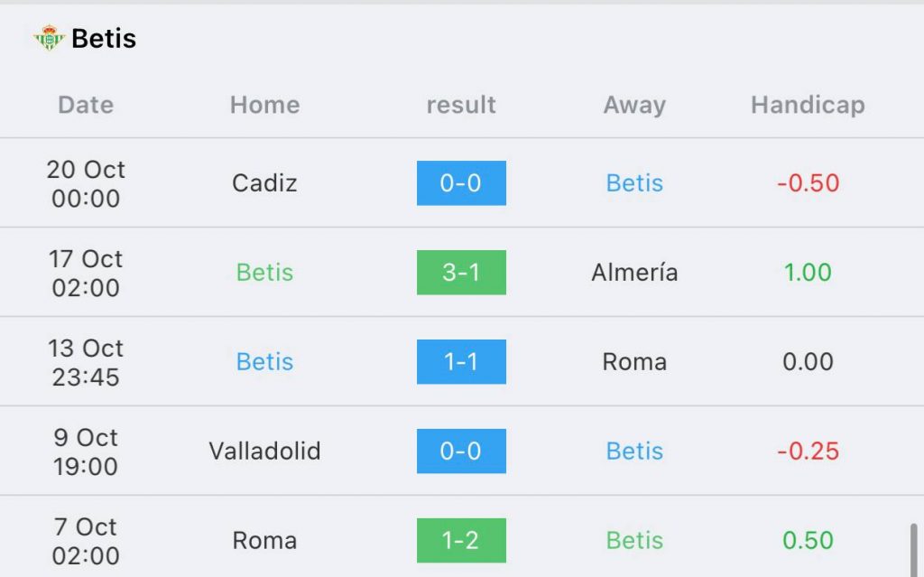Click the 1-2 Roma vs Betis score

[x=461, y=540]
